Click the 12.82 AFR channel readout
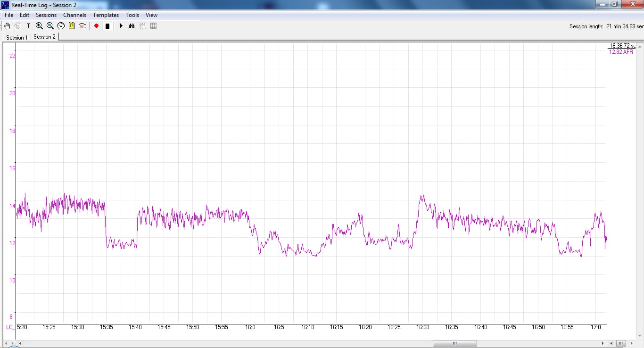The width and height of the screenshot is (644, 348). pos(621,52)
